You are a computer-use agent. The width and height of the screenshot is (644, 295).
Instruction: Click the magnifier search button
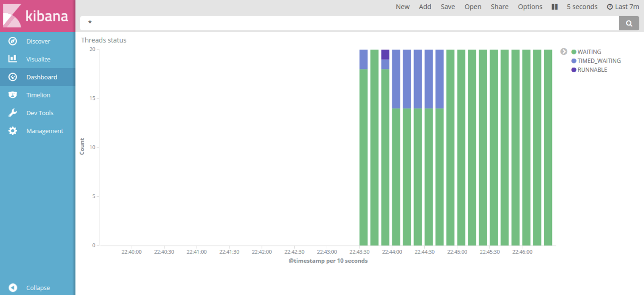coord(629,23)
